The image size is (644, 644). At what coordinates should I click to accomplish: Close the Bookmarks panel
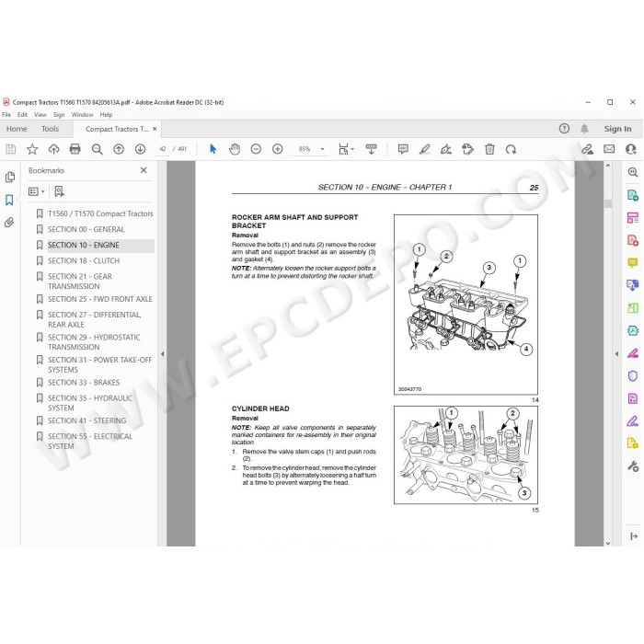tap(144, 170)
